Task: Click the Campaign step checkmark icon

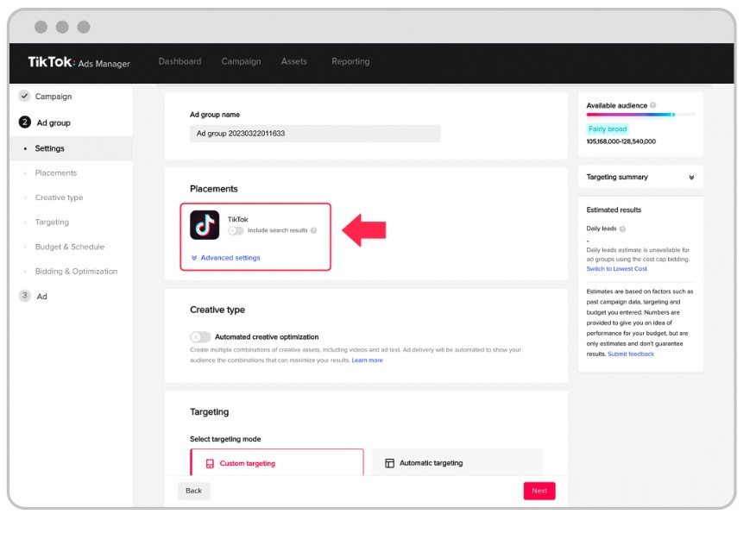Action: [x=24, y=96]
